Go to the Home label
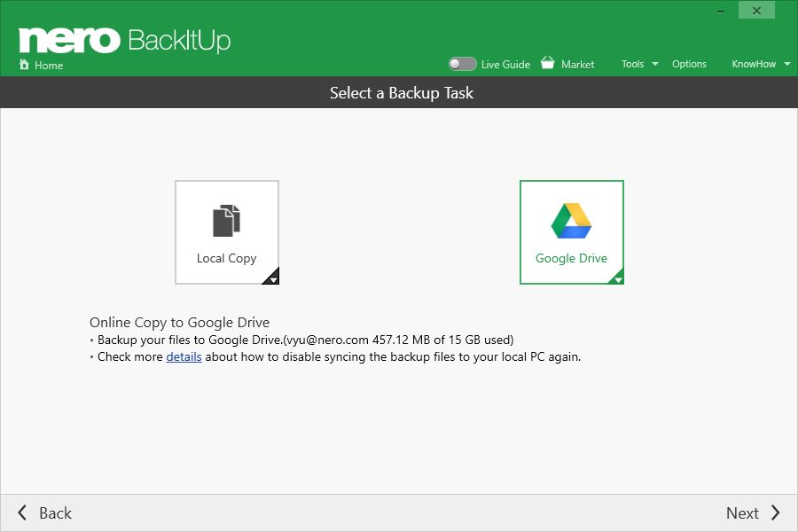The height and width of the screenshot is (532, 798). pyautogui.click(x=49, y=65)
